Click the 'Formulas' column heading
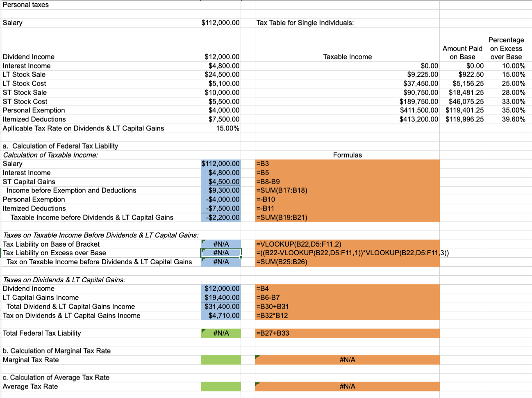This screenshot has width=532, height=398. pyautogui.click(x=347, y=155)
